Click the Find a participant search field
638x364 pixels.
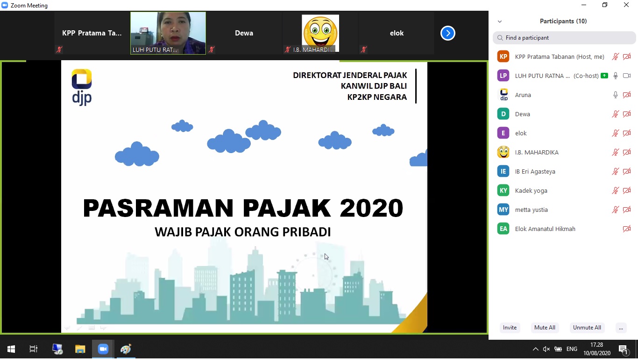tap(564, 38)
